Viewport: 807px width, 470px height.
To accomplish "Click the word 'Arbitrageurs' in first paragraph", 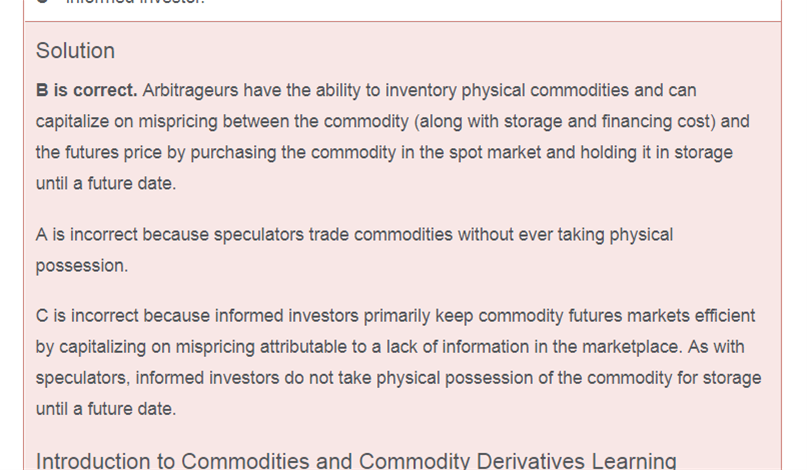I will click(190, 90).
